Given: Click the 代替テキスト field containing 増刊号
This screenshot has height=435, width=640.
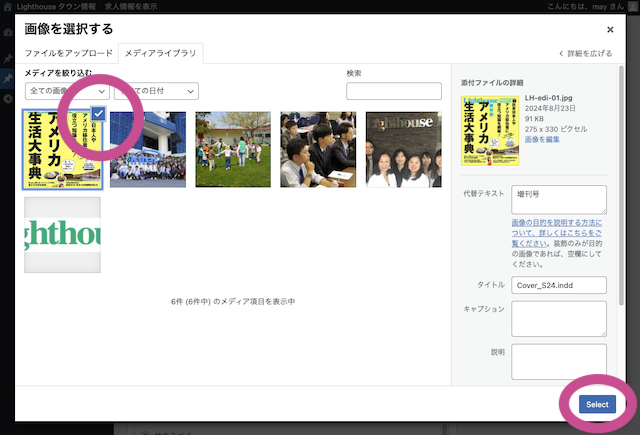Looking at the screenshot, I should pyautogui.click(x=559, y=200).
